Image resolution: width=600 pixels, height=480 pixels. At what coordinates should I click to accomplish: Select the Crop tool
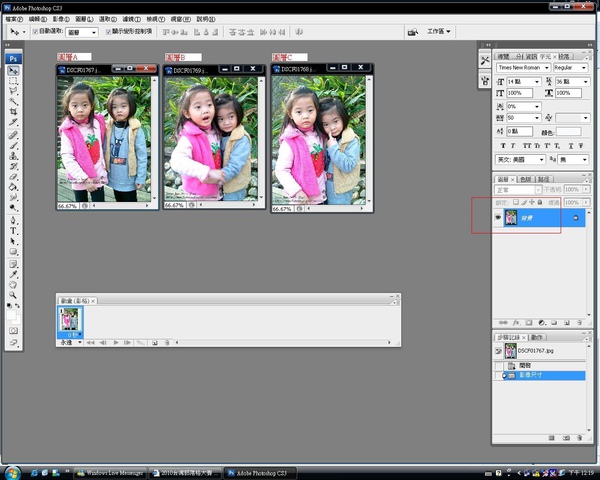point(13,112)
